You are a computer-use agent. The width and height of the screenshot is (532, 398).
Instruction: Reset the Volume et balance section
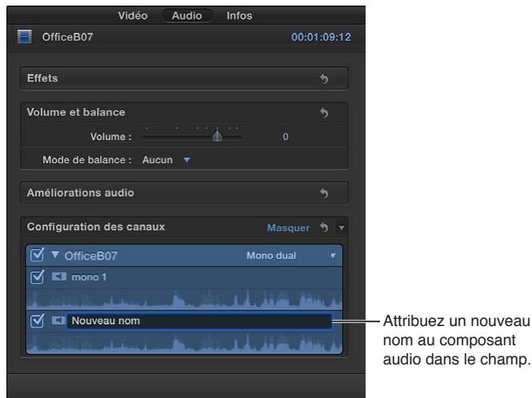(324, 113)
